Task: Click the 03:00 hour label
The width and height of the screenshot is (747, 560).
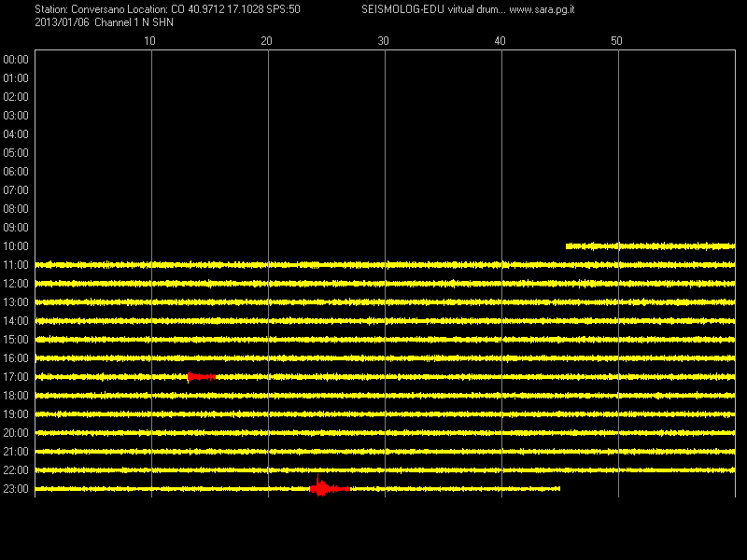Action: pos(16,115)
